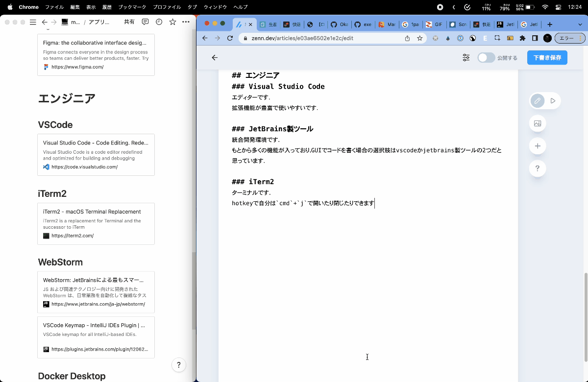This screenshot has height=382, width=588.
Task: Click the Docker Desktop heading in Notion
Action: pyautogui.click(x=72, y=376)
